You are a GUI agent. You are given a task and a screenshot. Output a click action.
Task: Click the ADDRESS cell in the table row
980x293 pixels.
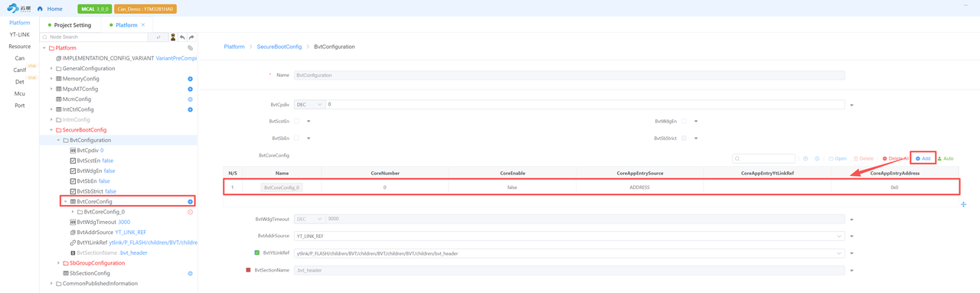click(x=639, y=187)
